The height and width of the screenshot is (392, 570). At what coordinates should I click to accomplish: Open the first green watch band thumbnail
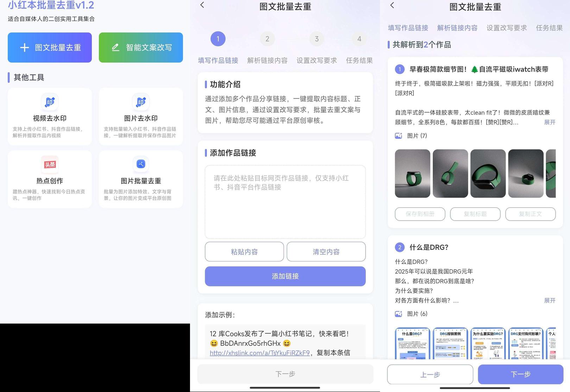412,173
